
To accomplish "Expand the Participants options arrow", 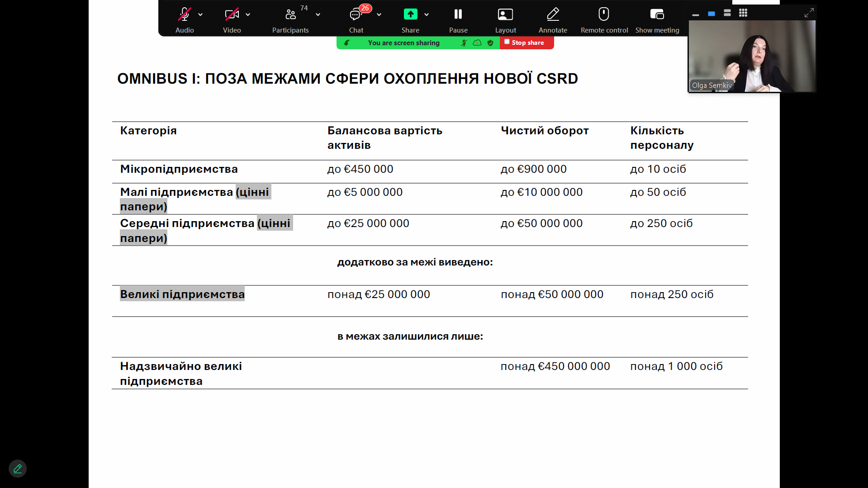I will point(318,15).
